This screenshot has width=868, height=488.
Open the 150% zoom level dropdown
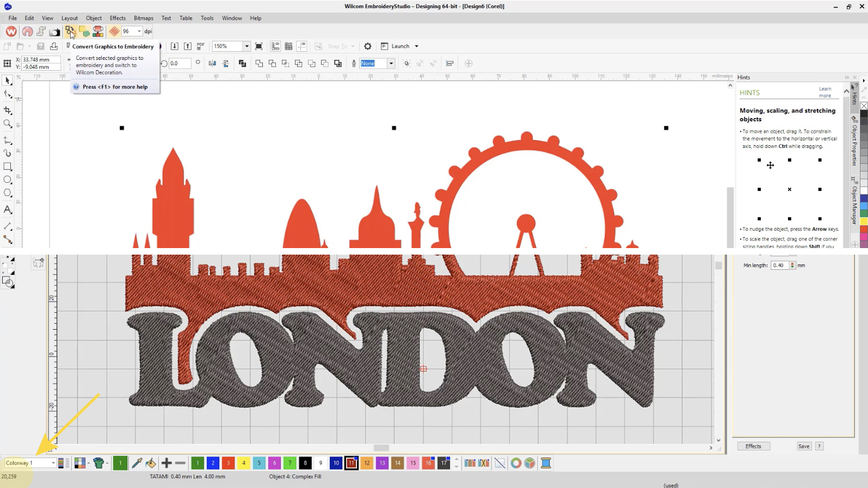[x=247, y=46]
